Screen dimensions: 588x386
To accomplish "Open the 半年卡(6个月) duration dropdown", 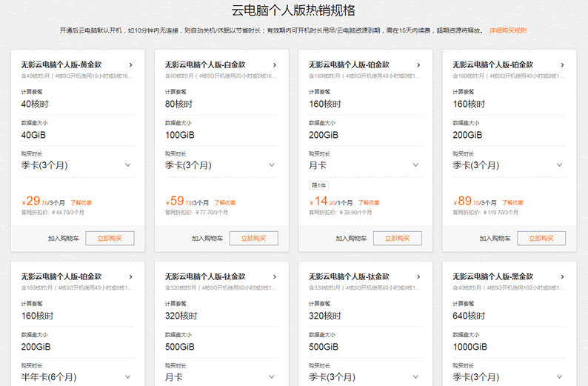I will [127, 376].
